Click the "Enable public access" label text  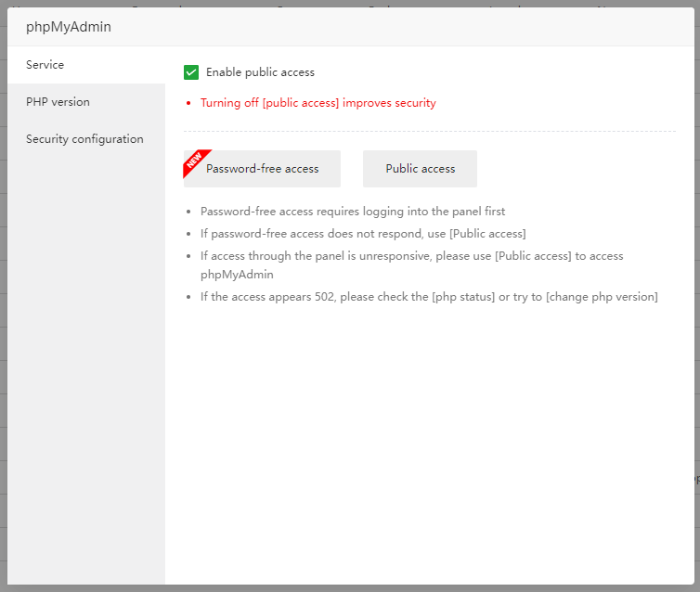260,72
